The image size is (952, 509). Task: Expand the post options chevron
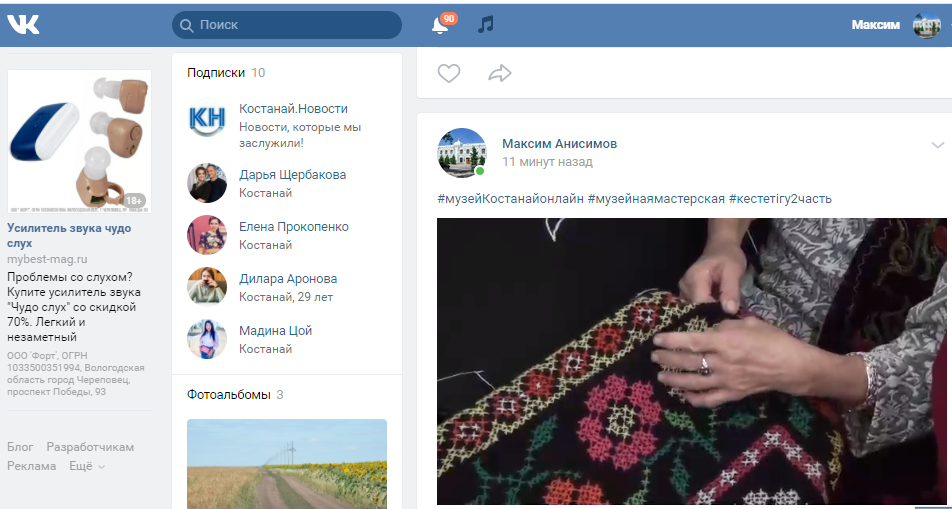pyautogui.click(x=937, y=145)
